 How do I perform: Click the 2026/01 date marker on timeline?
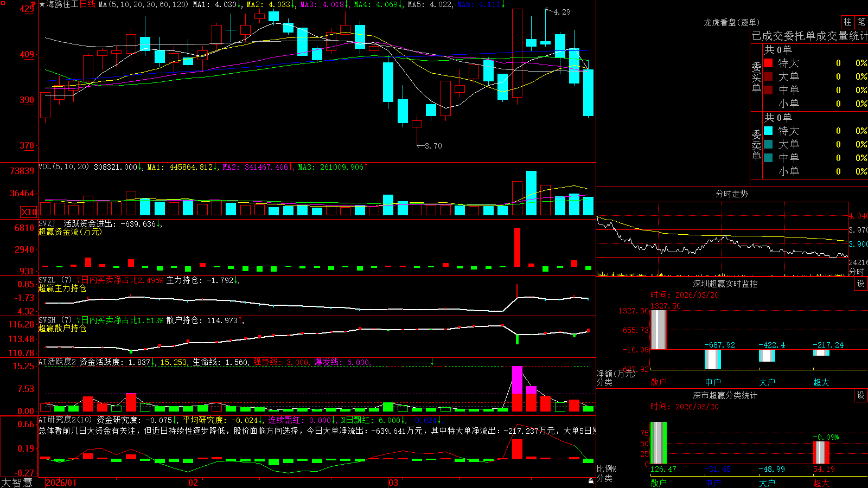[61, 483]
